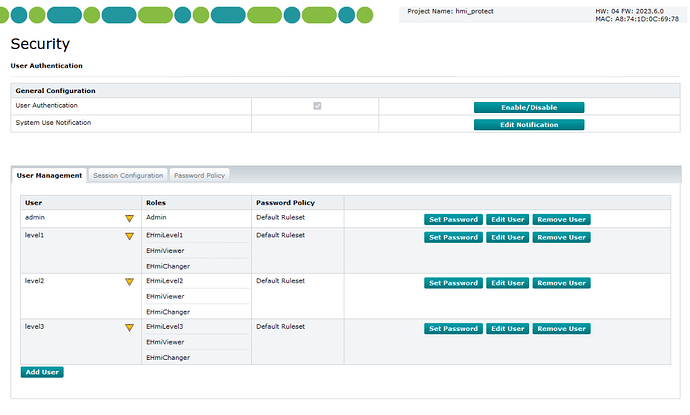Click the Add User button
Image resolution: width=690 pixels, height=415 pixels.
(42, 372)
